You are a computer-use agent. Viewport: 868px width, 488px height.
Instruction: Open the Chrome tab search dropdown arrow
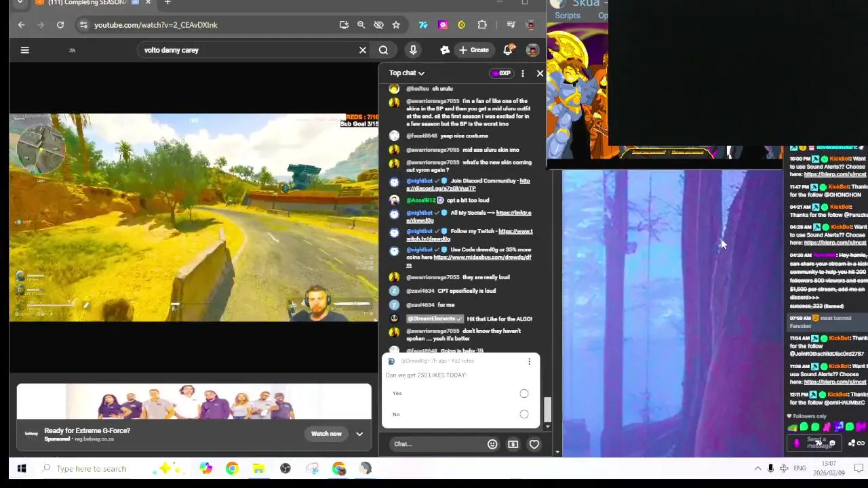pos(20,3)
